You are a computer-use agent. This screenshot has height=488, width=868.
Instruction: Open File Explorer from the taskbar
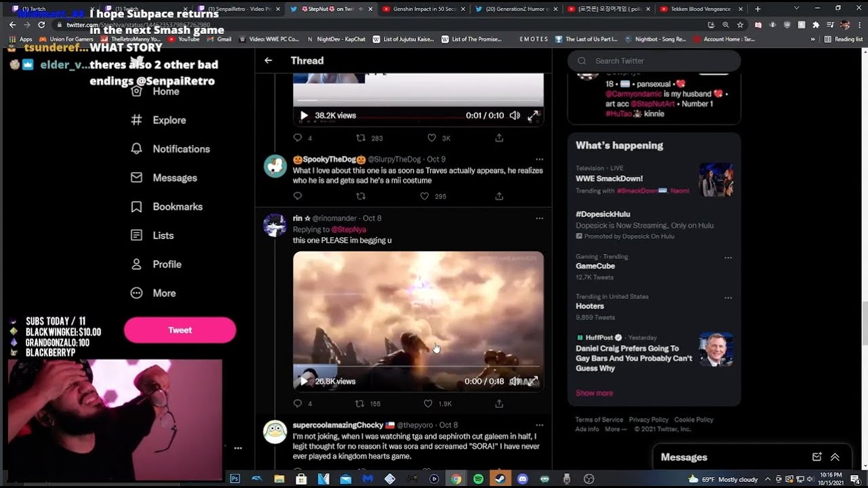(279, 479)
